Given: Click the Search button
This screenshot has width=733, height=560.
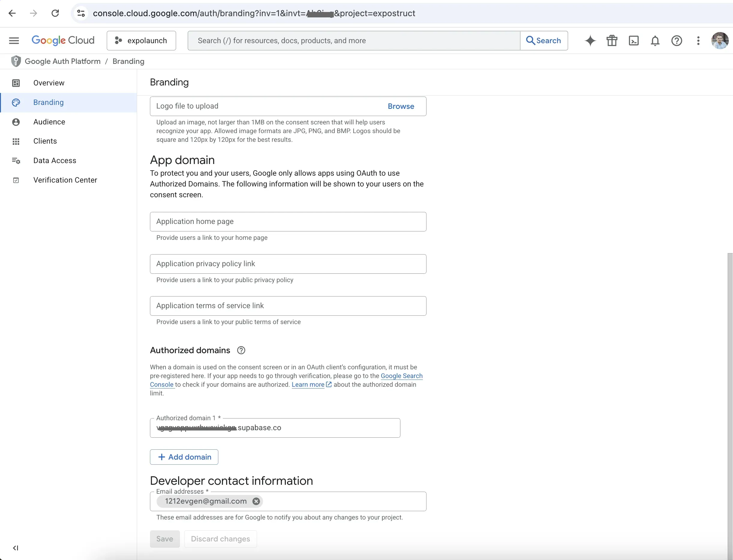Looking at the screenshot, I should 544,41.
